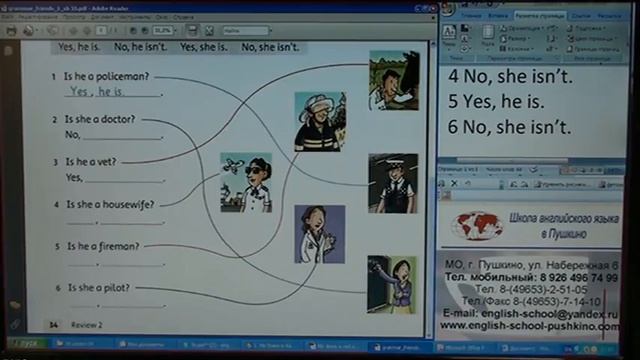Click the Find search box in Adobe Reader
Viewport: 640px width, 360px height.
coord(245,31)
